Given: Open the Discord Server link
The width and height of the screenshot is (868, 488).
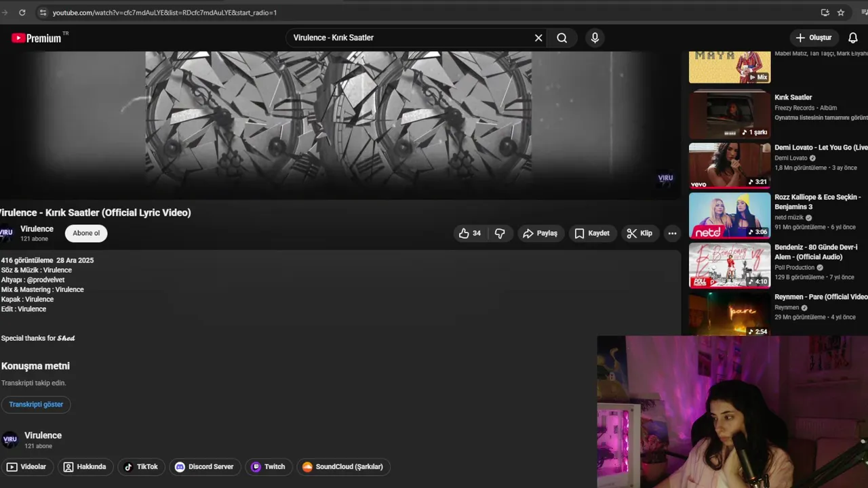Looking at the screenshot, I should coord(204,467).
